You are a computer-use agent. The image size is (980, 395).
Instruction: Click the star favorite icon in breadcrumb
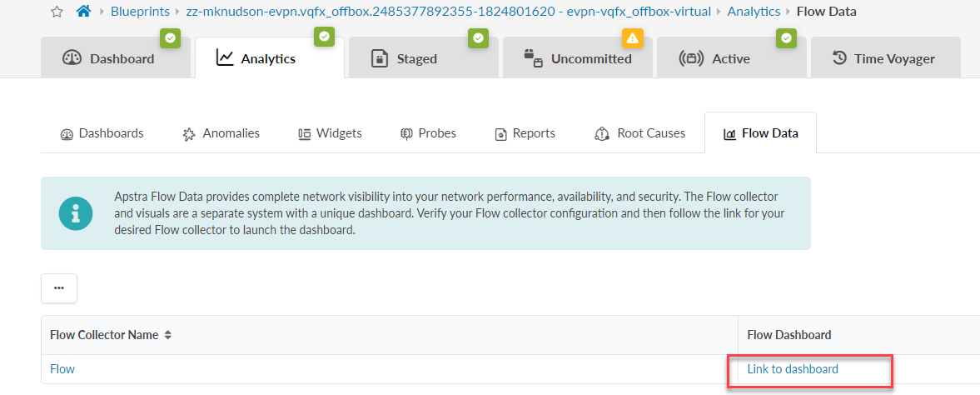click(x=57, y=12)
